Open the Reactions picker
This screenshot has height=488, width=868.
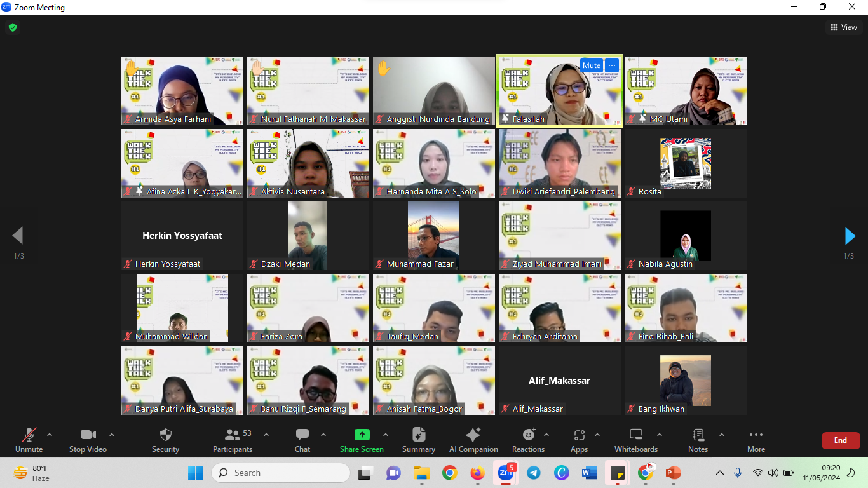529,435
